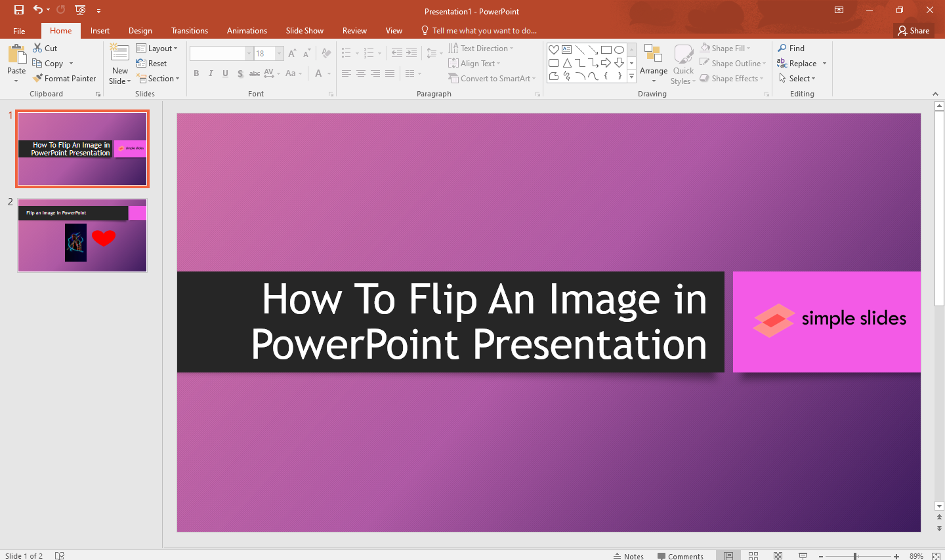This screenshot has width=945, height=560.
Task: Start Slide Show from the status bar icon
Action: pos(803,555)
